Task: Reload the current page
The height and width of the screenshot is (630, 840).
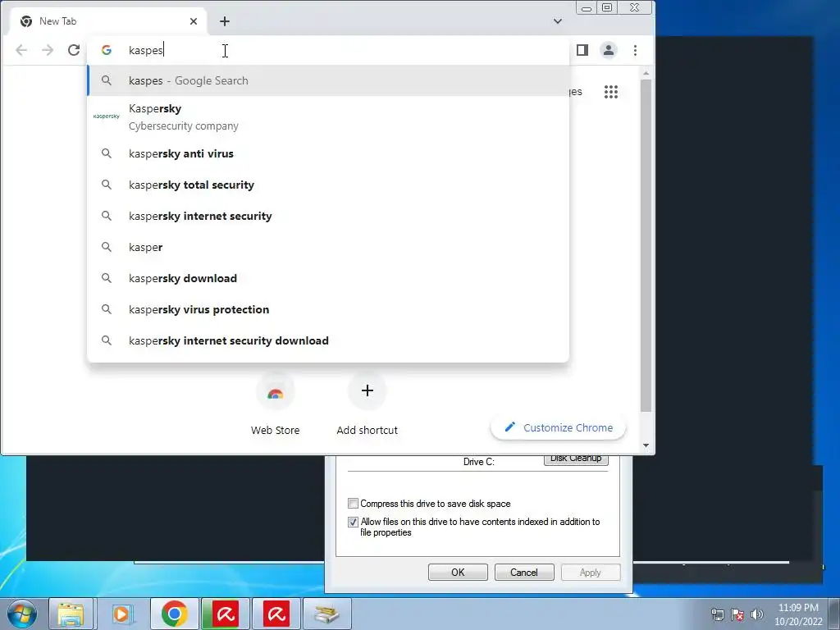Action: coord(74,50)
